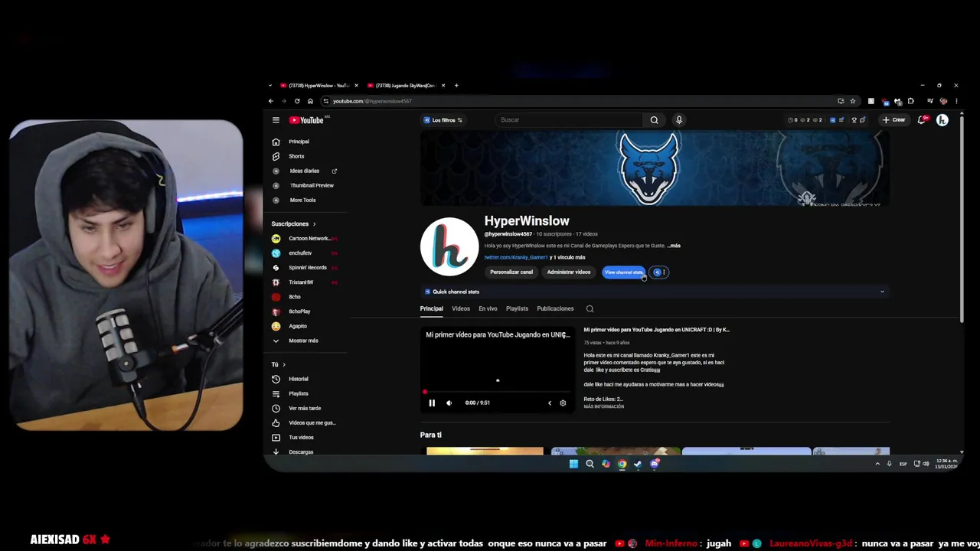Expand the Suscripciones section arrow

tap(314, 224)
